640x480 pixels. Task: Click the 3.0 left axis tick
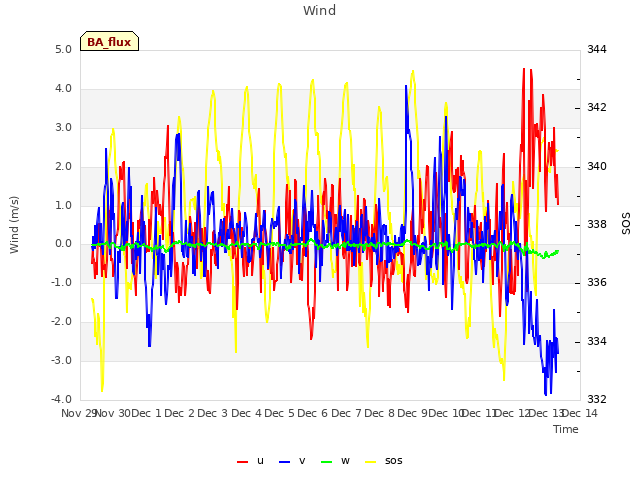[63, 127]
